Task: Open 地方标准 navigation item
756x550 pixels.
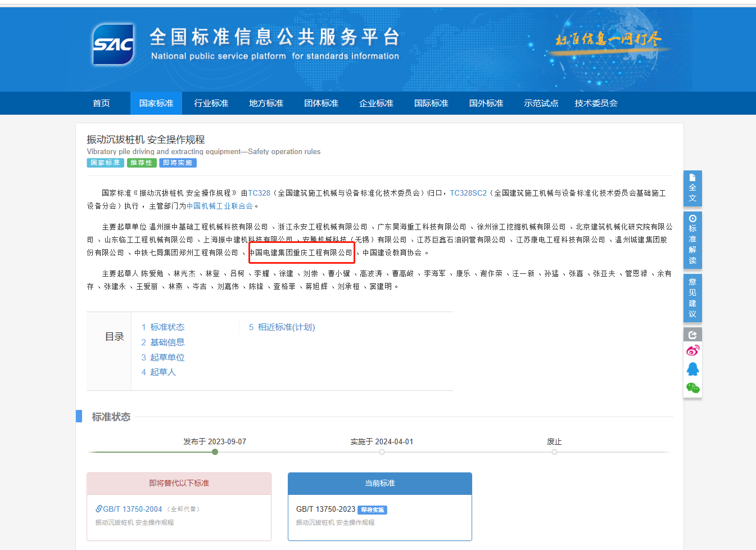Action: pyautogui.click(x=266, y=103)
